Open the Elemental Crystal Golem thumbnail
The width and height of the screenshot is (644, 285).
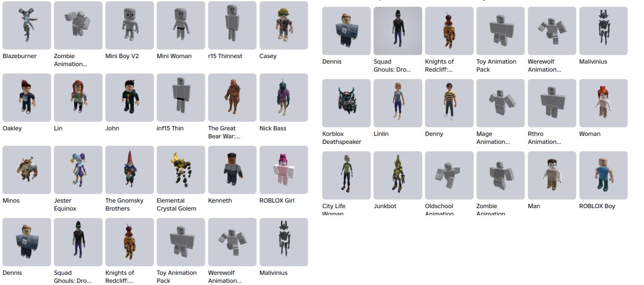pos(181,170)
